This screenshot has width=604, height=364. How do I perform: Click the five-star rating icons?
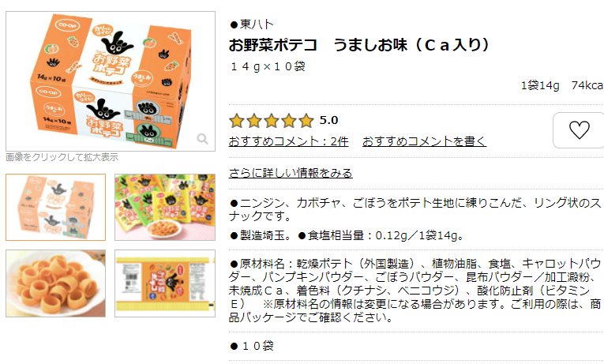(272, 121)
